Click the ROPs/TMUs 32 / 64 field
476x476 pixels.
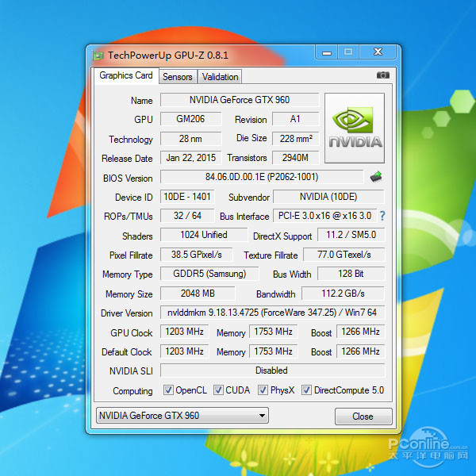coord(187,216)
